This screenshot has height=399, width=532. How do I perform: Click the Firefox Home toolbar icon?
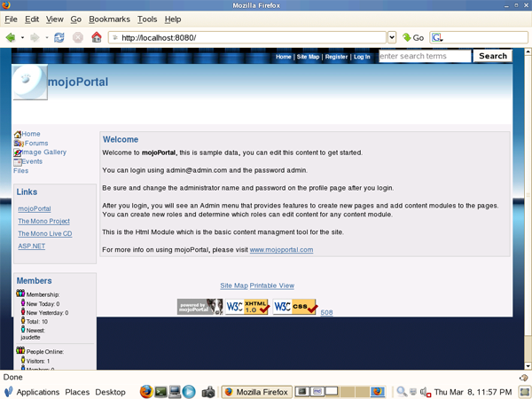click(x=97, y=37)
